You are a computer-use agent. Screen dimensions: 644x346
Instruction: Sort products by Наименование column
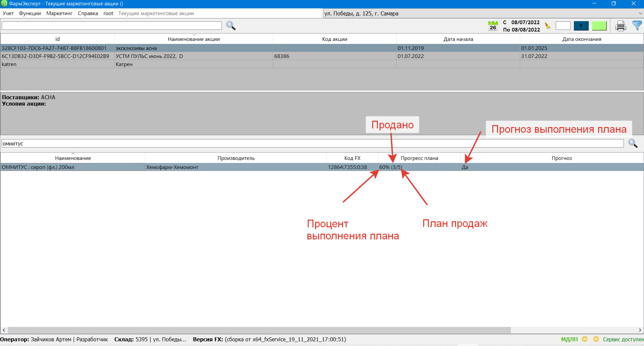point(73,158)
